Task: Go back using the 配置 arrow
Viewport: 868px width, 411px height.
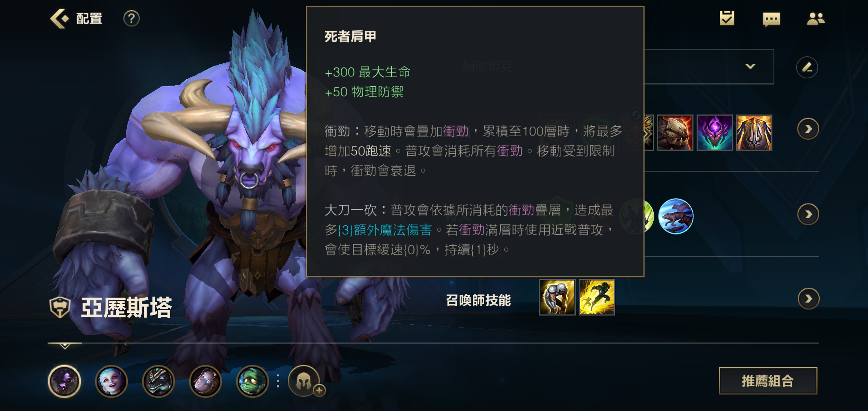Action: click(60, 18)
